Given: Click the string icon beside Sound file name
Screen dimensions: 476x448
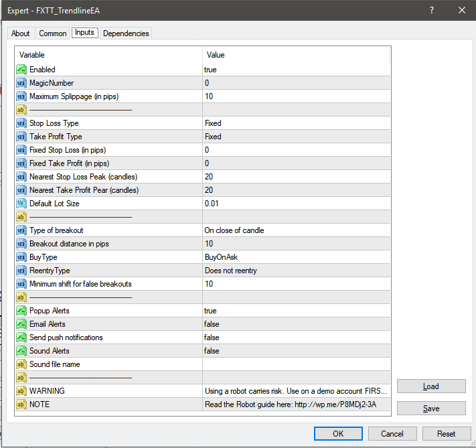Looking at the screenshot, I should (x=21, y=364).
